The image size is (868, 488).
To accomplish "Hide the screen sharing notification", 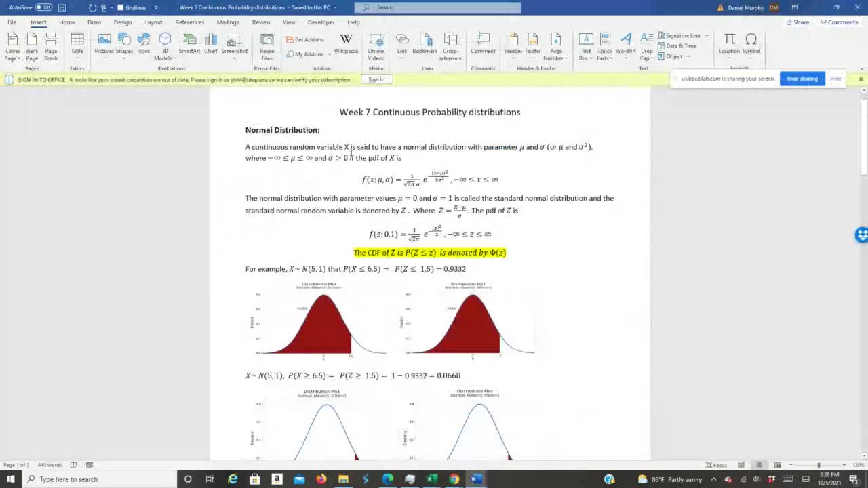I will click(x=835, y=79).
